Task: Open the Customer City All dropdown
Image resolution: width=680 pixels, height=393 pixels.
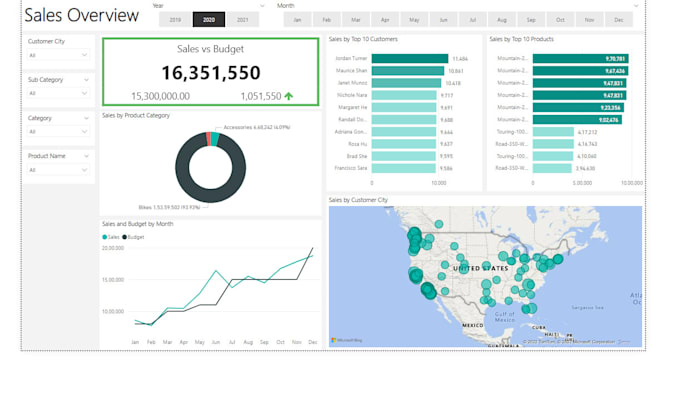Action: (x=58, y=55)
